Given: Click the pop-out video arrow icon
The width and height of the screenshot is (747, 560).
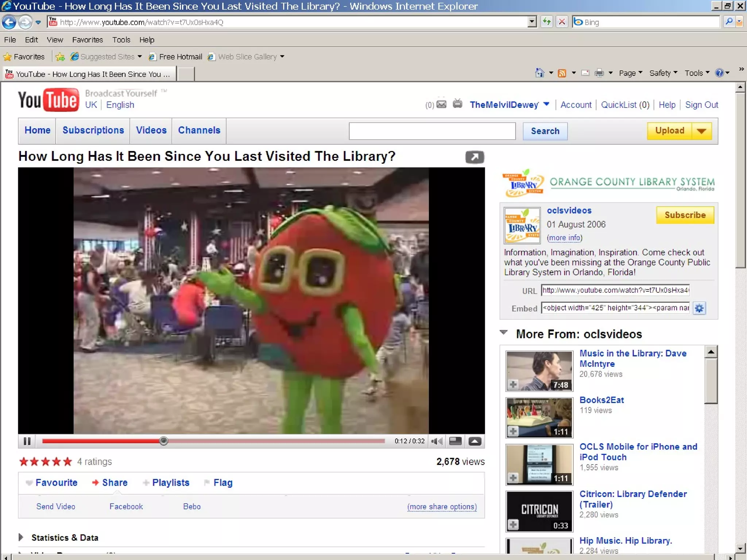Looking at the screenshot, I should [x=474, y=157].
